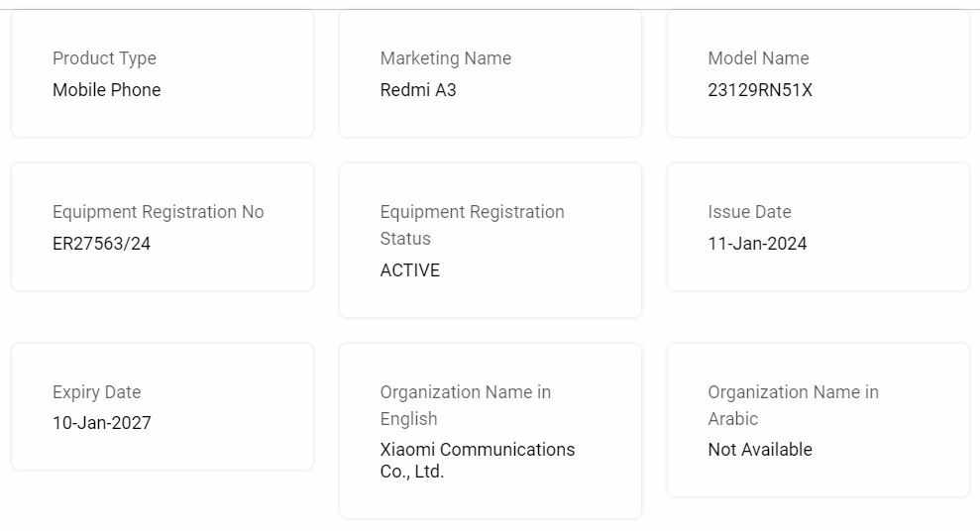Click the Equipment Registration No label
The height and width of the screenshot is (531, 980).
pos(158,212)
